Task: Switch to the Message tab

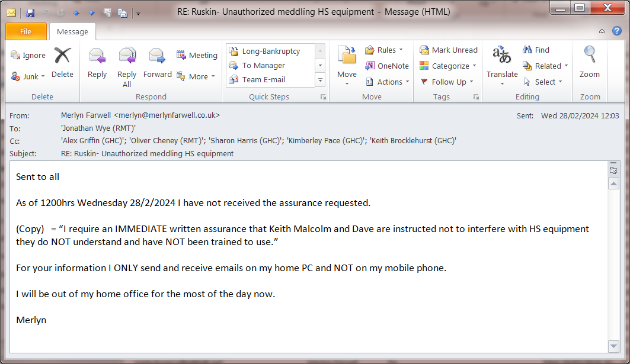Action: tap(72, 31)
